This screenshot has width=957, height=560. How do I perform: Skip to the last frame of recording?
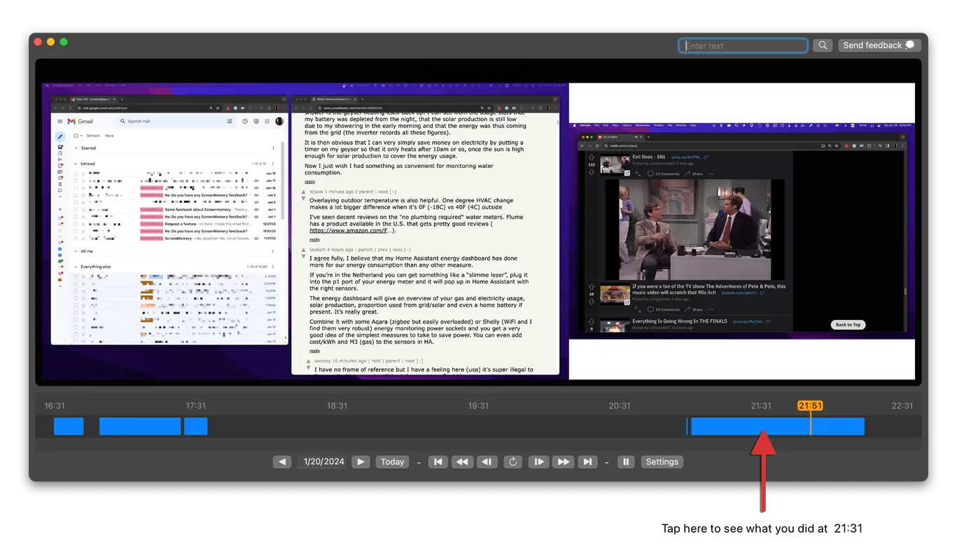coord(588,462)
